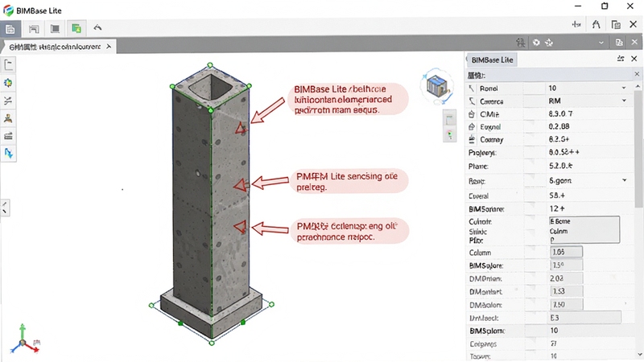Click the top icon under the view cube
The height and width of the screenshot is (362, 644).
coord(450,119)
